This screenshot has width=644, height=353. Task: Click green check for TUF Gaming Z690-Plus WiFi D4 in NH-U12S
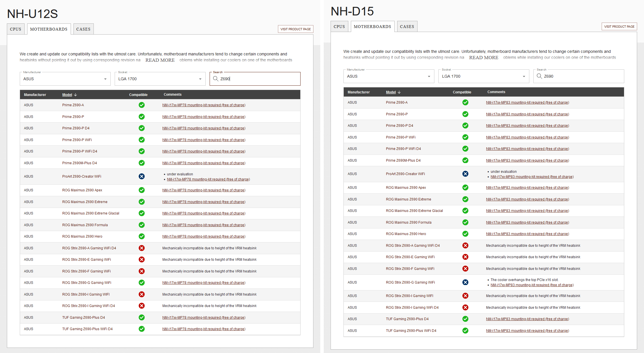pos(142,329)
